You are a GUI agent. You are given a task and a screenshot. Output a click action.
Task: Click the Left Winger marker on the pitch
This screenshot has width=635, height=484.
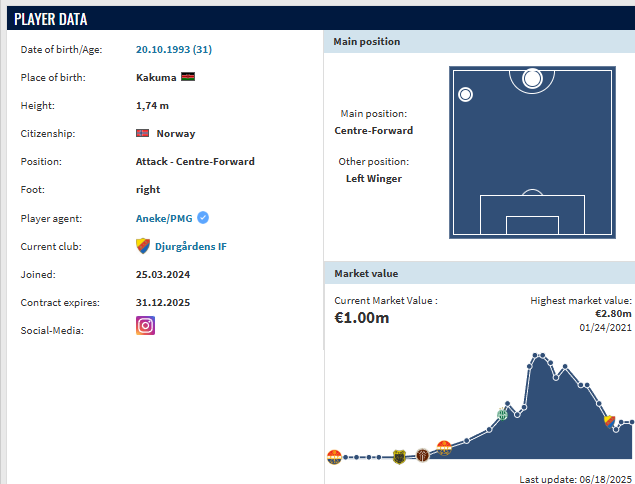click(465, 95)
